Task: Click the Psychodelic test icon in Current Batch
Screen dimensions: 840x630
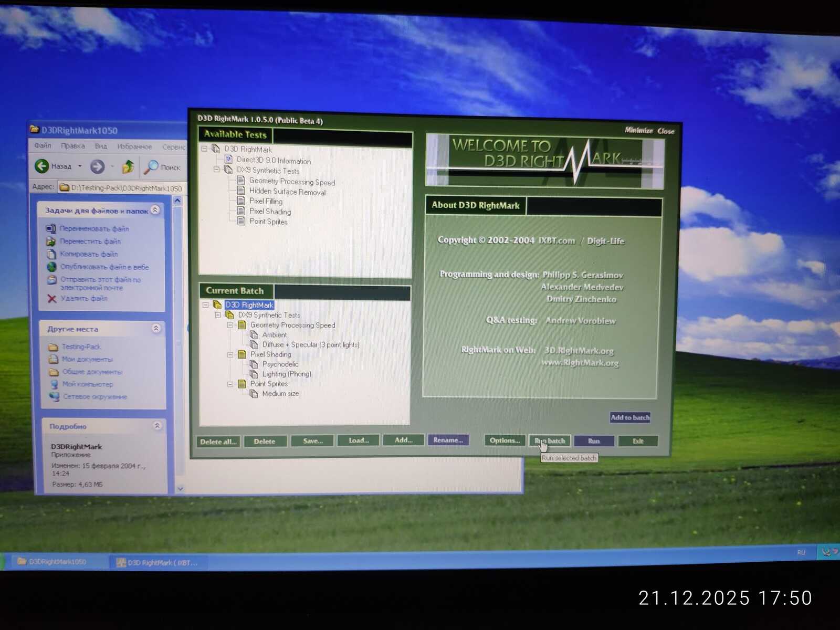Action: pyautogui.click(x=254, y=364)
